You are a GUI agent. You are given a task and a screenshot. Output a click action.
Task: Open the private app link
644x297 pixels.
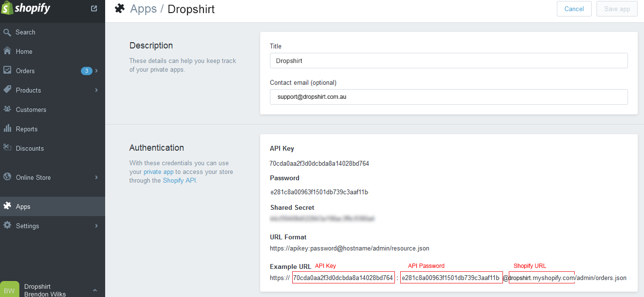click(158, 172)
